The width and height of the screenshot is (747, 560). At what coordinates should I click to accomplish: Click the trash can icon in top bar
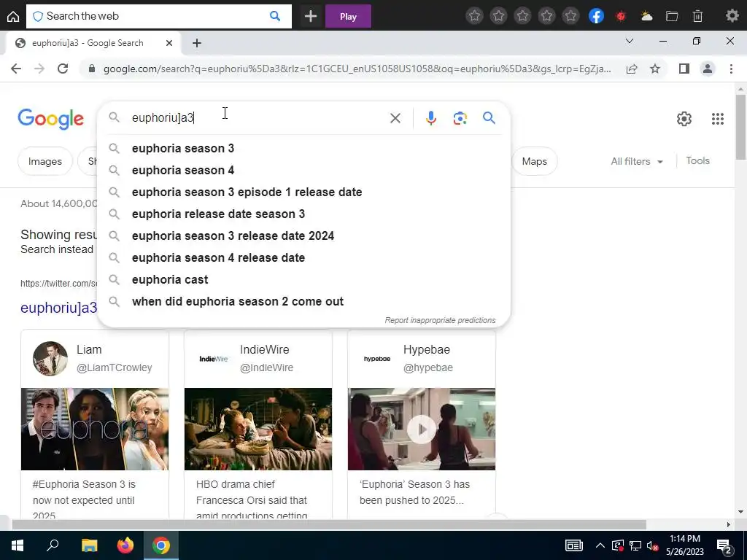coord(697,16)
